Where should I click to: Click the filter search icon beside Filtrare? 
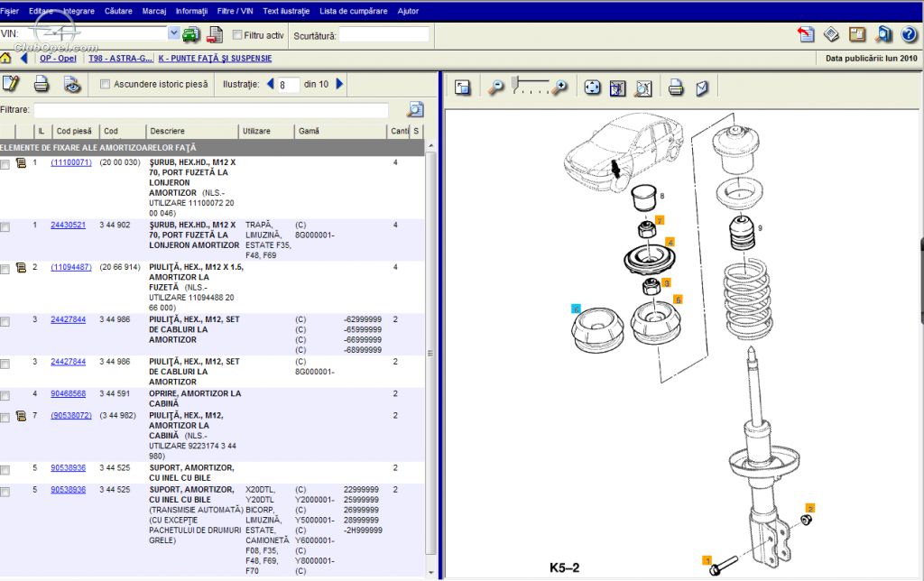415,109
